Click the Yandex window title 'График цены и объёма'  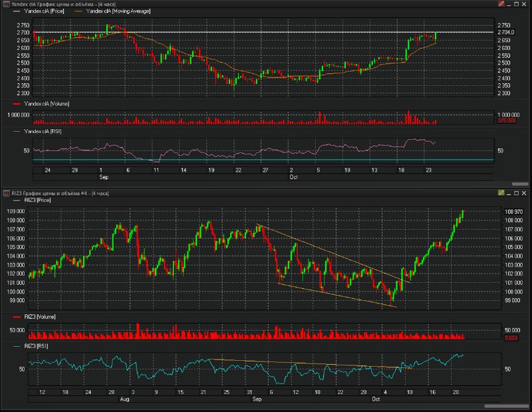coord(65,5)
